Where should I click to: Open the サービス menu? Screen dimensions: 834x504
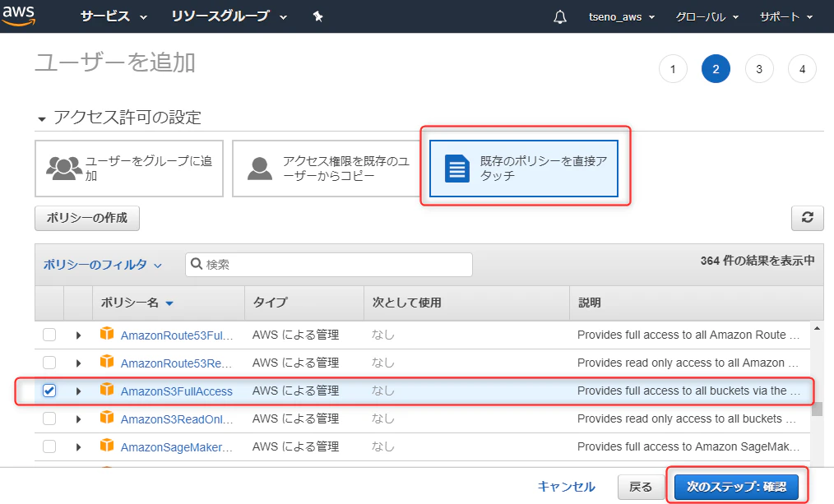[114, 16]
